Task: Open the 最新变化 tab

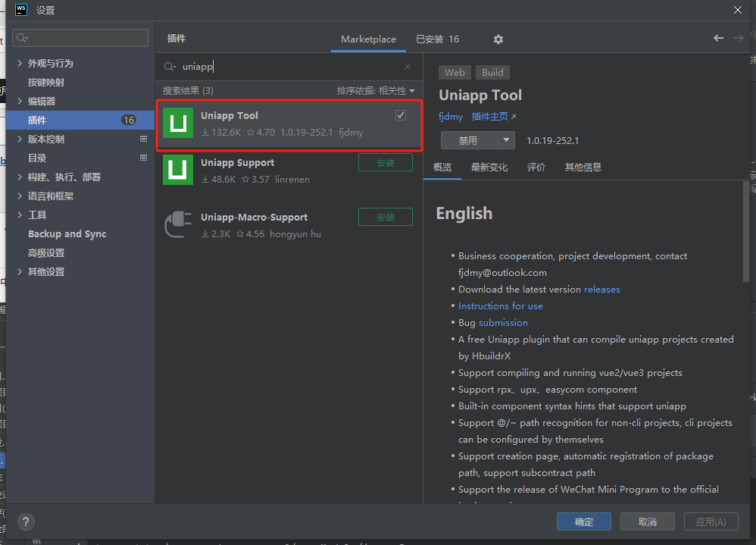Action: [x=489, y=168]
